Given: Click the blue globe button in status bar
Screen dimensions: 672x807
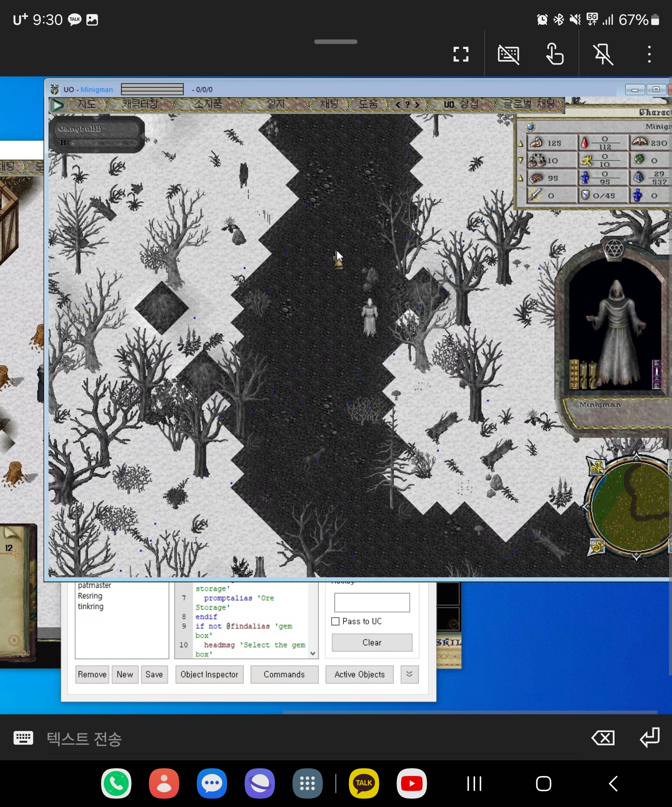Looking at the screenshot, I should 531,126.
